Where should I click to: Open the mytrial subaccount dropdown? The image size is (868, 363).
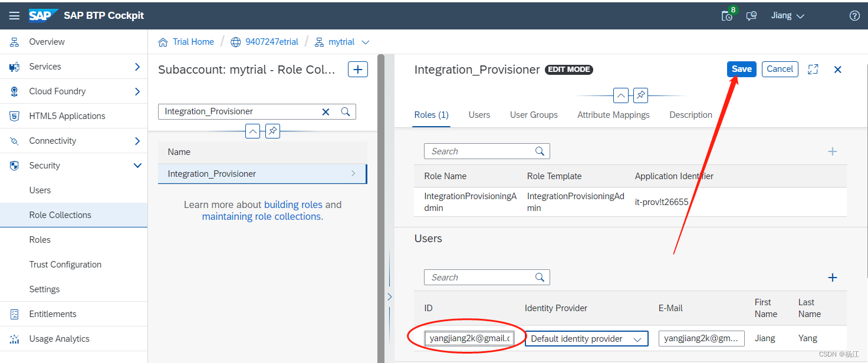point(366,42)
